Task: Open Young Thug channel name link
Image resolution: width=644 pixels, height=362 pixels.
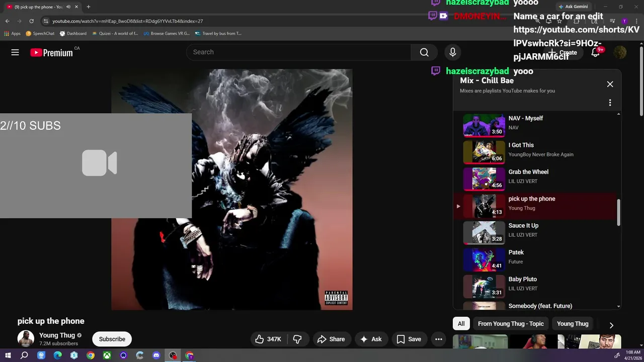Action: click(57, 335)
